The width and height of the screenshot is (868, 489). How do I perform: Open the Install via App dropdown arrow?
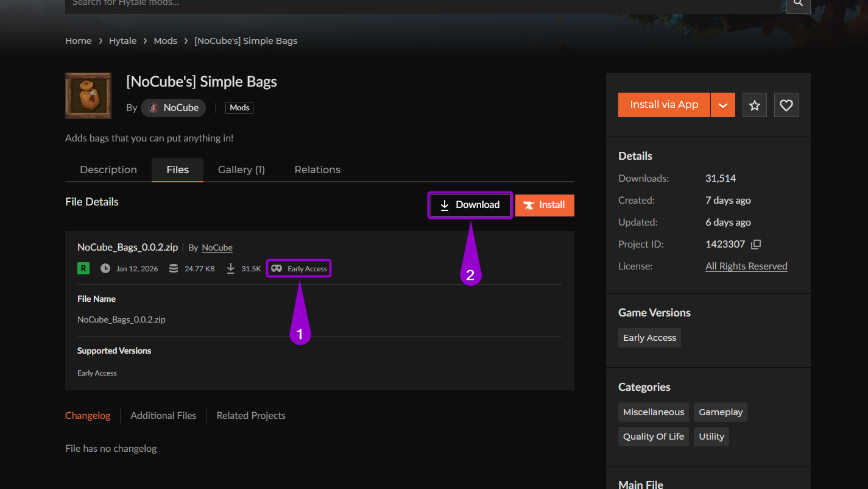click(722, 104)
